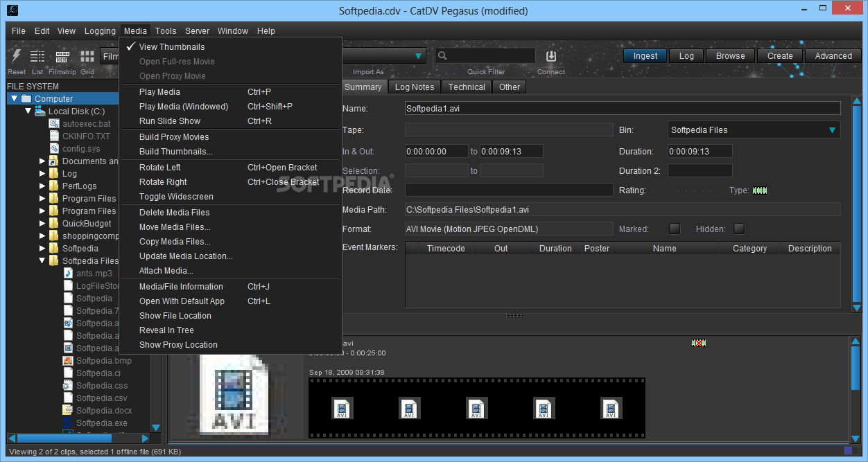The image size is (868, 462).
Task: Choose Delete Media Files menu entry
Action: point(231,213)
